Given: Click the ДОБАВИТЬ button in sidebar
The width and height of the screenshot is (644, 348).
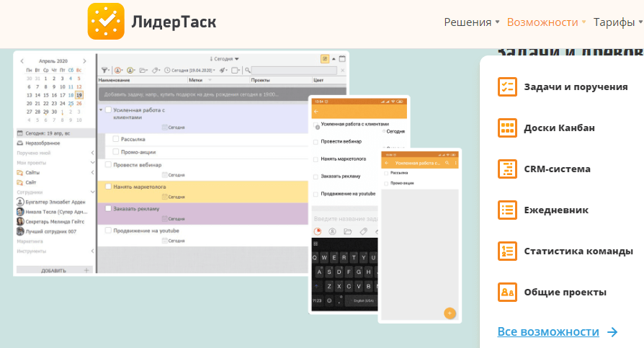Looking at the screenshot, I should (54, 271).
